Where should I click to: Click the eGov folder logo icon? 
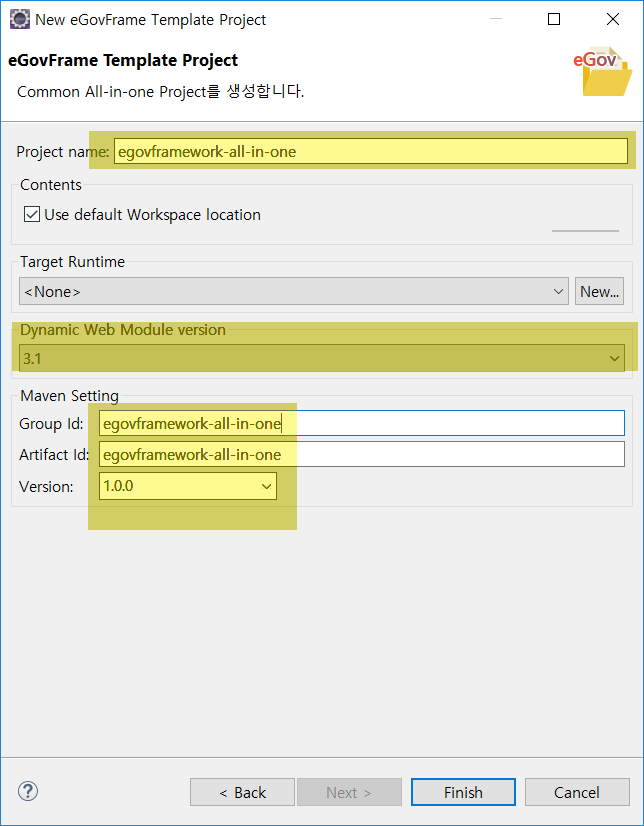pos(603,72)
